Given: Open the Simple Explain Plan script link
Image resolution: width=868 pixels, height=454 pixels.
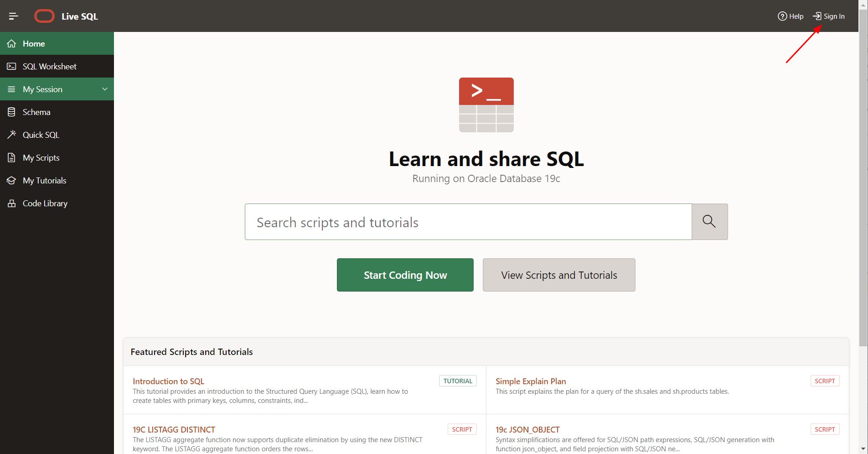Looking at the screenshot, I should tap(531, 381).
